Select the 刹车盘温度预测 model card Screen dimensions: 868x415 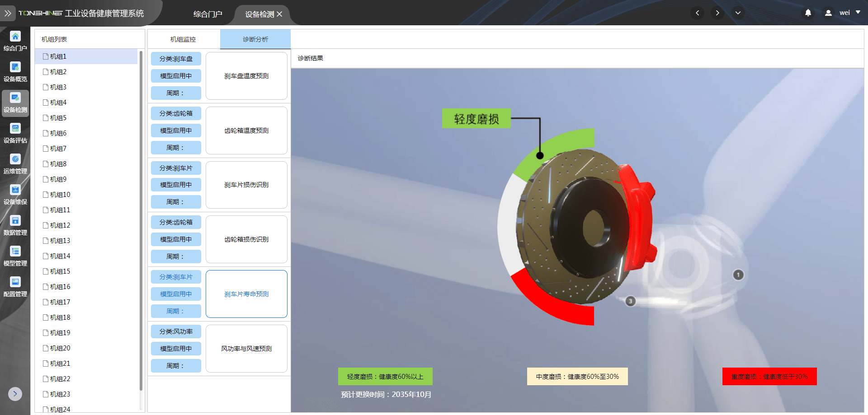point(246,76)
